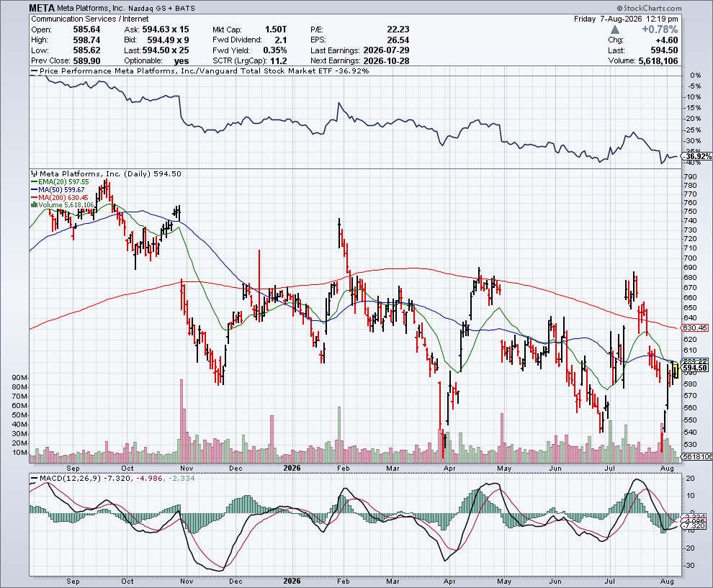The height and width of the screenshot is (588, 713).
Task: Click the -30 label on MACD axis
Action: point(689,565)
